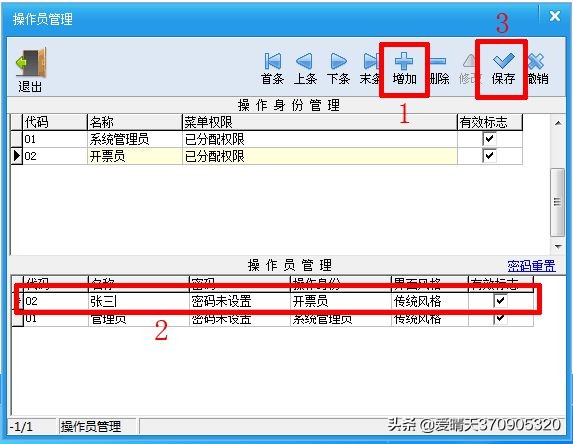The height and width of the screenshot is (444, 573).
Task: Select the 管理员 operator name cell
Action: (138, 319)
